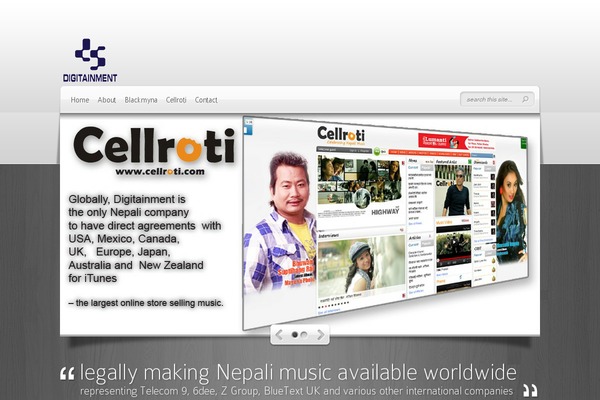Click the Digitainment logo
The image size is (600, 400).
[x=90, y=60]
